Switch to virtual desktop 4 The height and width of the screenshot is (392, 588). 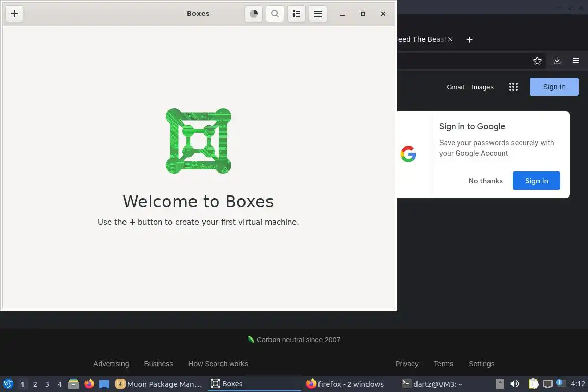(x=60, y=384)
